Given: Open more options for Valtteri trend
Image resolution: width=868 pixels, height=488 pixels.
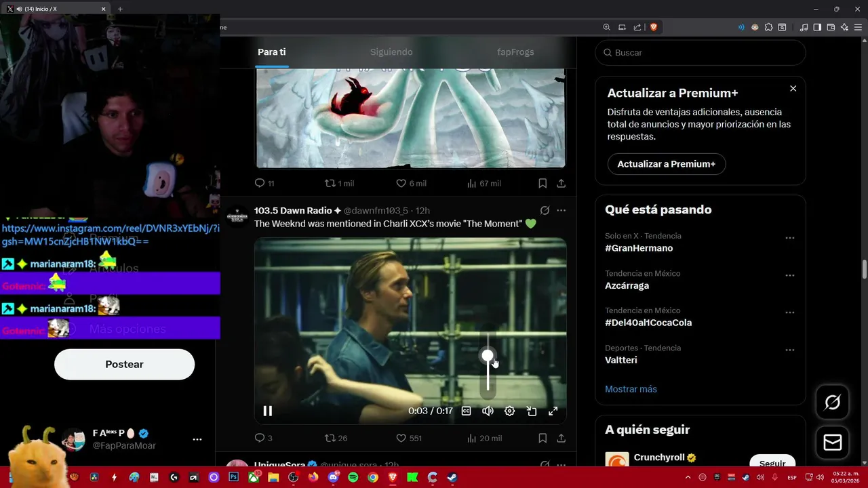Looking at the screenshot, I should click(x=790, y=350).
